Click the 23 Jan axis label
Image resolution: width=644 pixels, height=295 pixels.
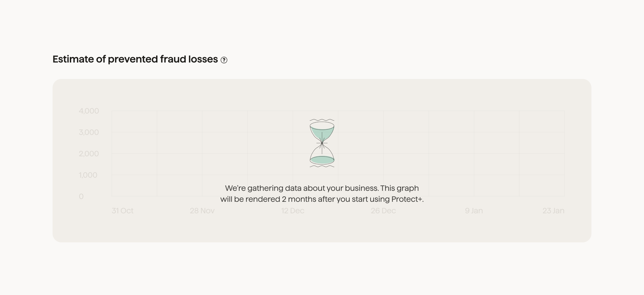pyautogui.click(x=554, y=211)
